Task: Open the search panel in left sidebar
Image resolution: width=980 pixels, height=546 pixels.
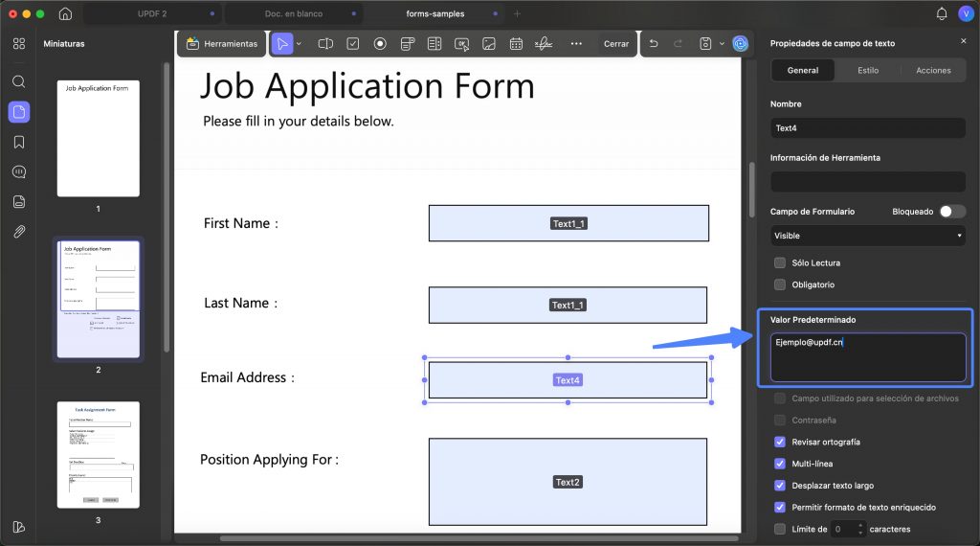Action: pyautogui.click(x=19, y=82)
